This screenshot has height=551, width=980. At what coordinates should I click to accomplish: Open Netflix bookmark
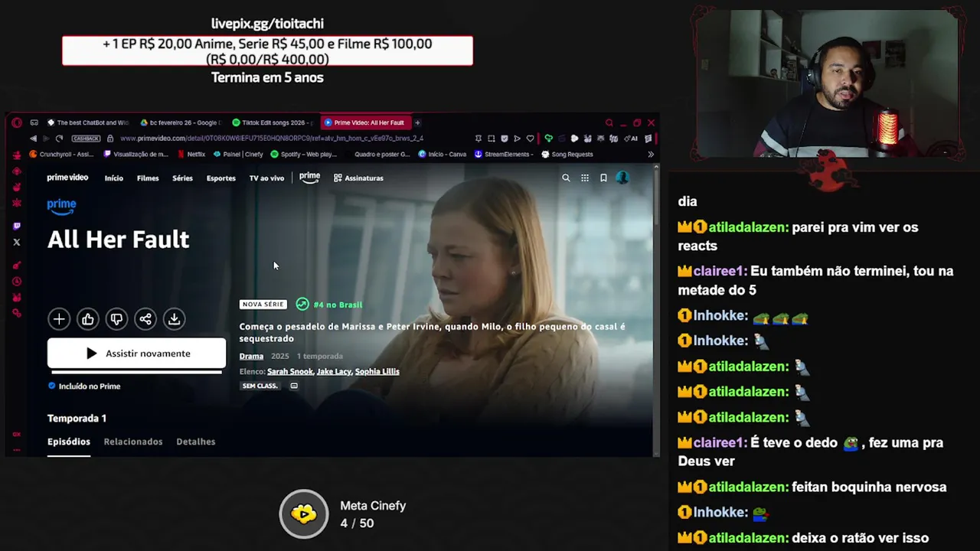[191, 154]
